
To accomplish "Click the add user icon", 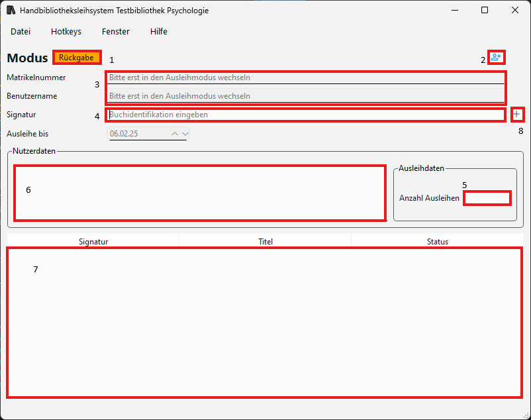I will (496, 57).
